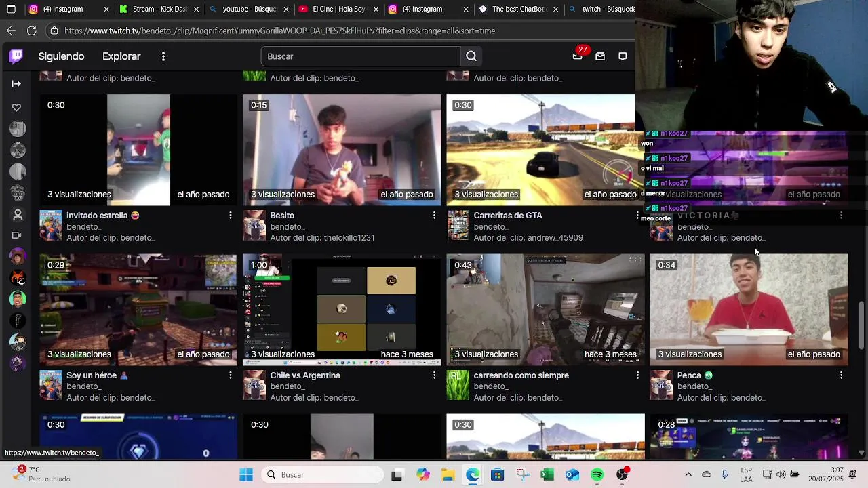Screen dimensions: 868x488
Task: Reload the page with the refresh icon
Action: 32,30
